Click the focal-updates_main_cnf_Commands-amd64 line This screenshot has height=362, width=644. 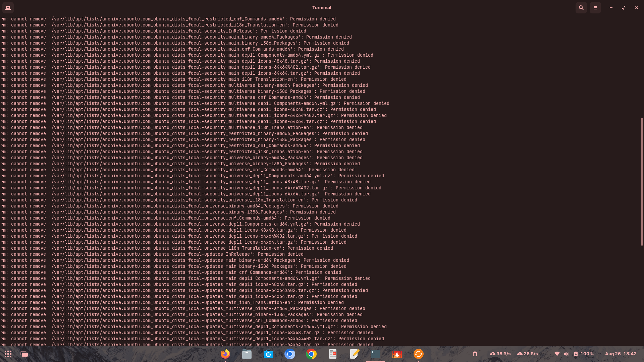(171, 273)
